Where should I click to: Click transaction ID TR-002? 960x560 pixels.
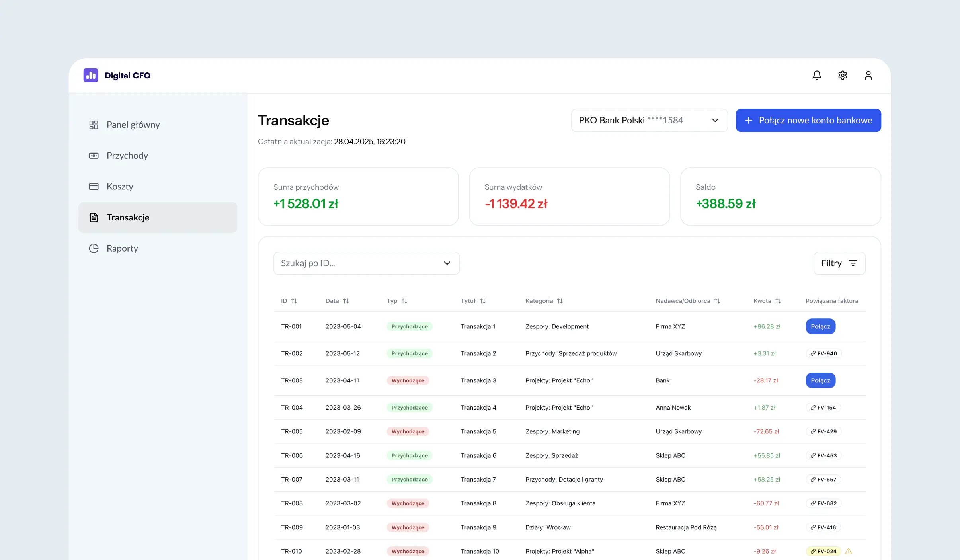(x=292, y=353)
